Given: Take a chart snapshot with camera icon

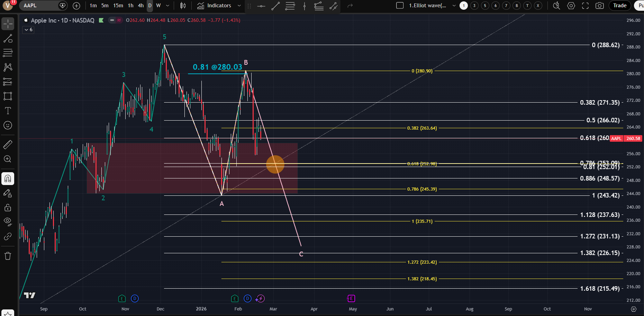Looking at the screenshot, I should click(x=600, y=6).
